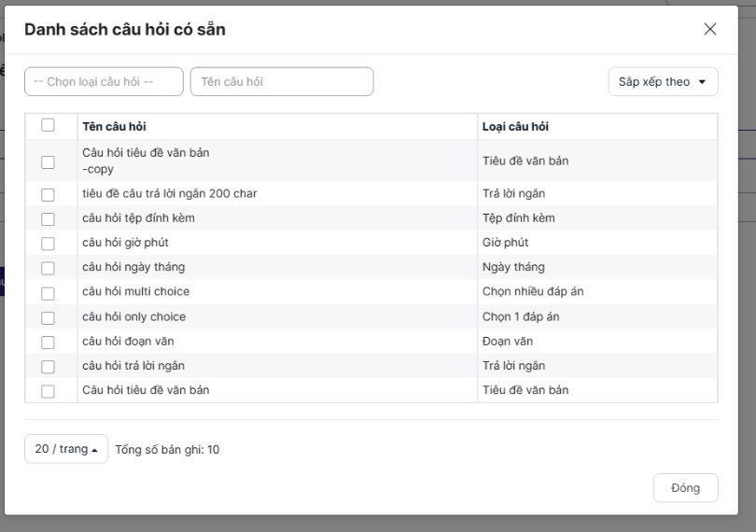Toggle the select-all checkbox in table header

point(48,125)
